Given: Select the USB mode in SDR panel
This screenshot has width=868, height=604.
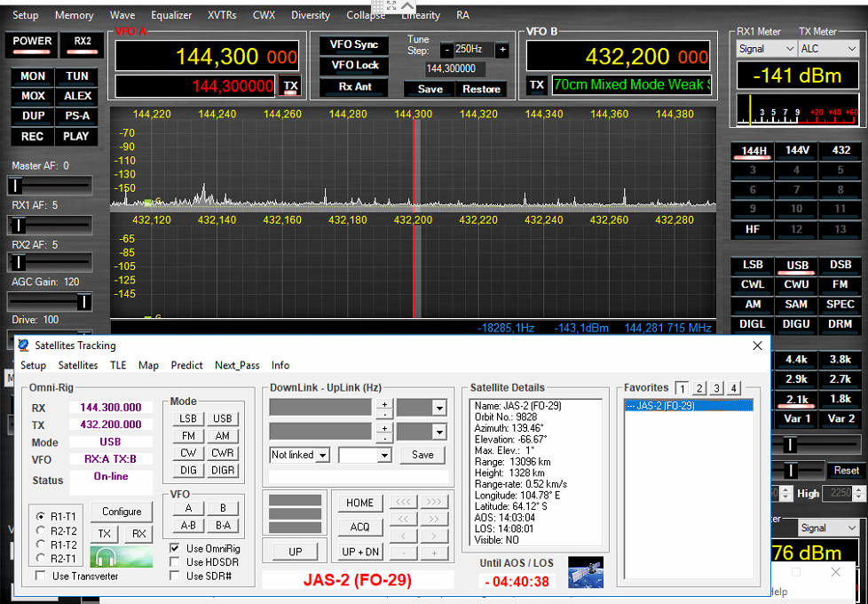Looking at the screenshot, I should [797, 266].
